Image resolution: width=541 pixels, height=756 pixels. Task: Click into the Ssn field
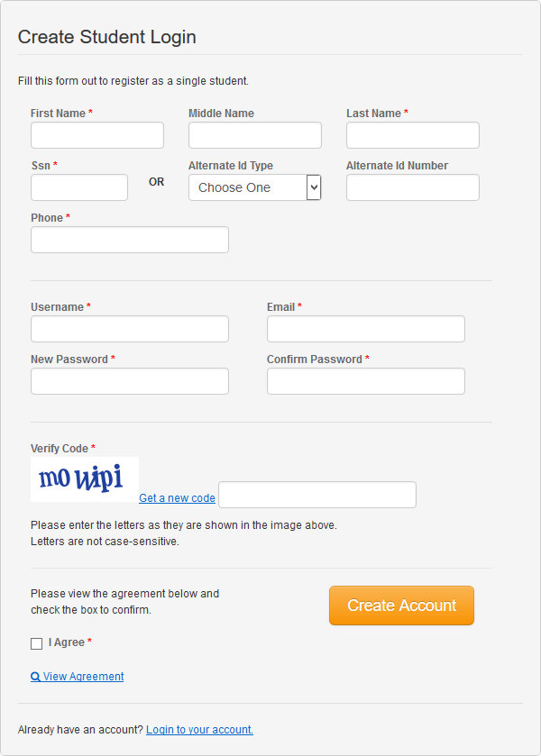tap(79, 187)
